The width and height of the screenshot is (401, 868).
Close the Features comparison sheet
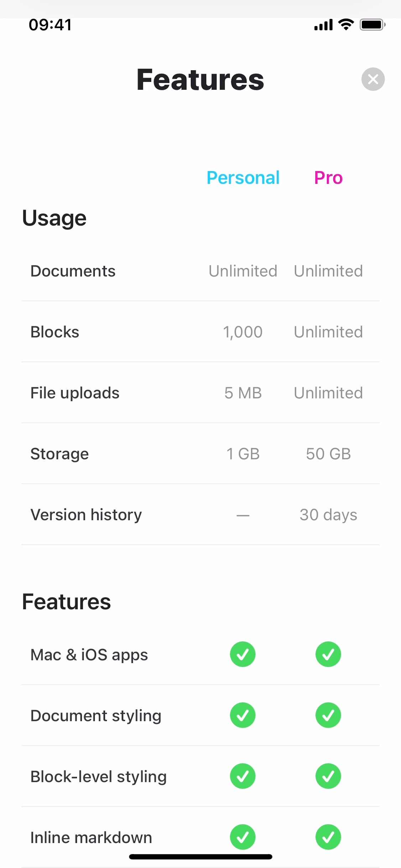[x=373, y=79]
